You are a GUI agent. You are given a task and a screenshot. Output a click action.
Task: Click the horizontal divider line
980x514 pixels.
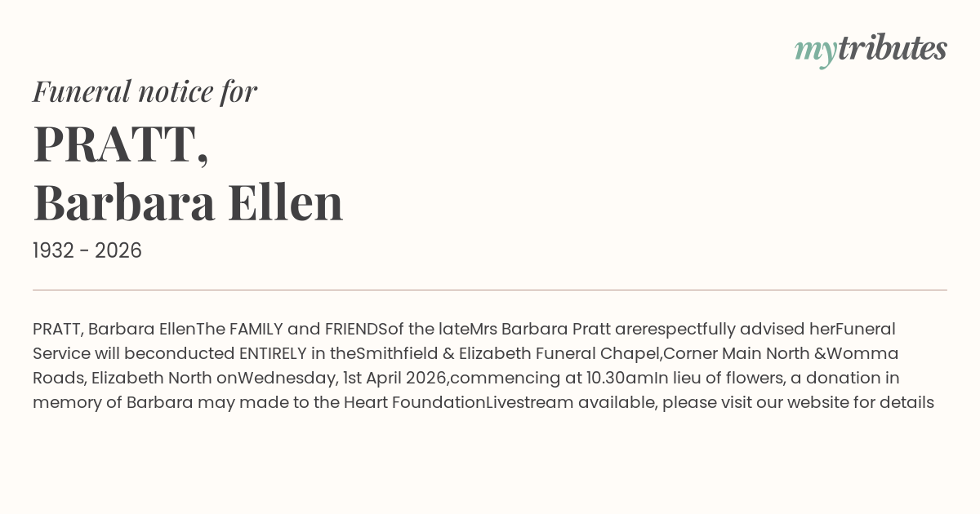click(490, 290)
